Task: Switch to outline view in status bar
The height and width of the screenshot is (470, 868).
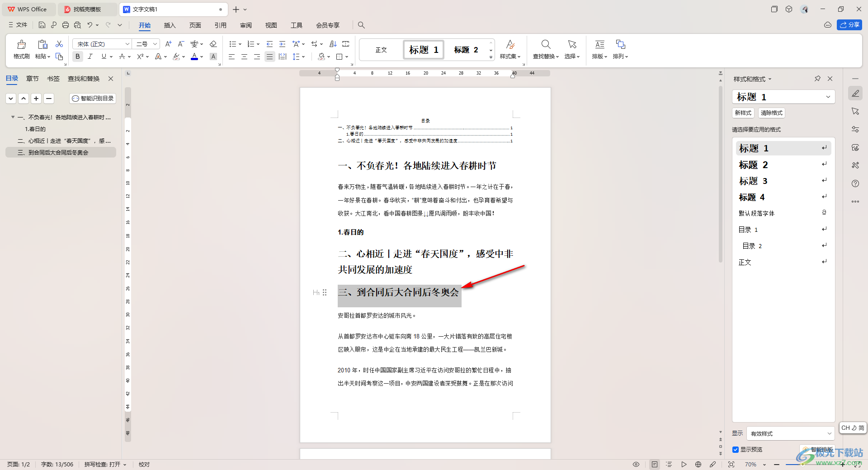Action: point(669,464)
